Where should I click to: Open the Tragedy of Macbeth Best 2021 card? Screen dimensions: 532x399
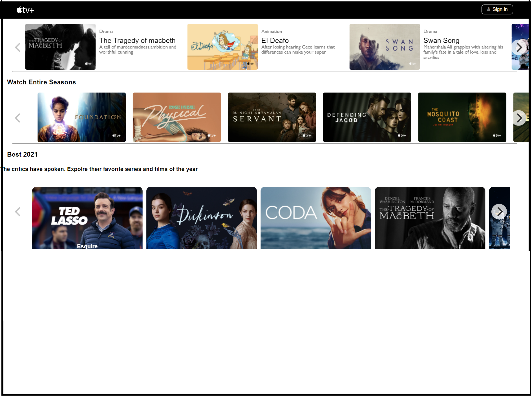point(430,218)
